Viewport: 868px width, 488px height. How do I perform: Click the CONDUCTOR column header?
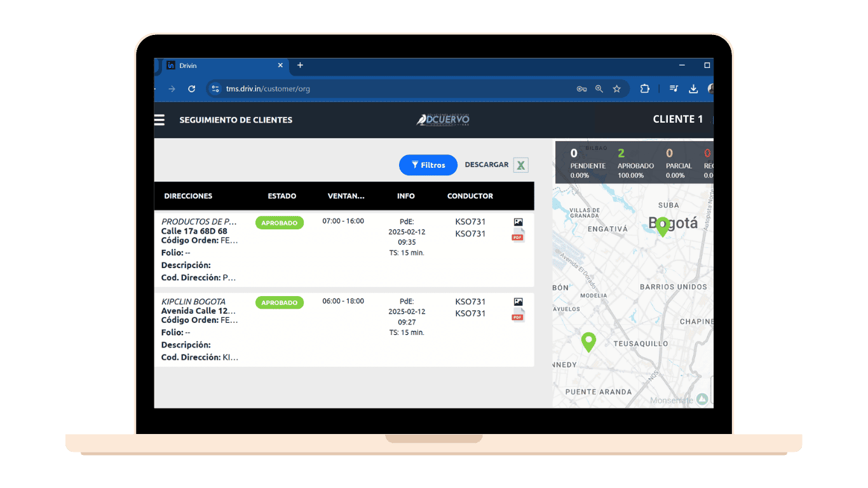(x=470, y=196)
